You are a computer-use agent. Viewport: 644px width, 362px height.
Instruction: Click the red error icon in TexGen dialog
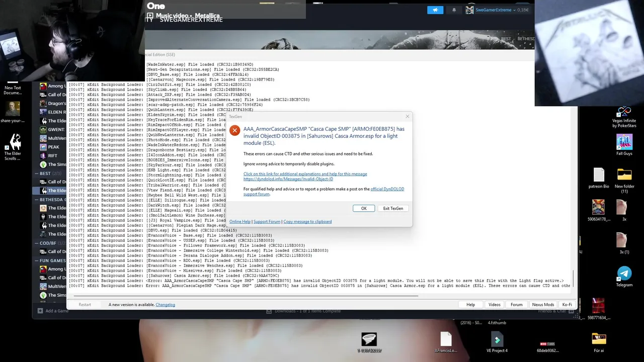(x=234, y=131)
